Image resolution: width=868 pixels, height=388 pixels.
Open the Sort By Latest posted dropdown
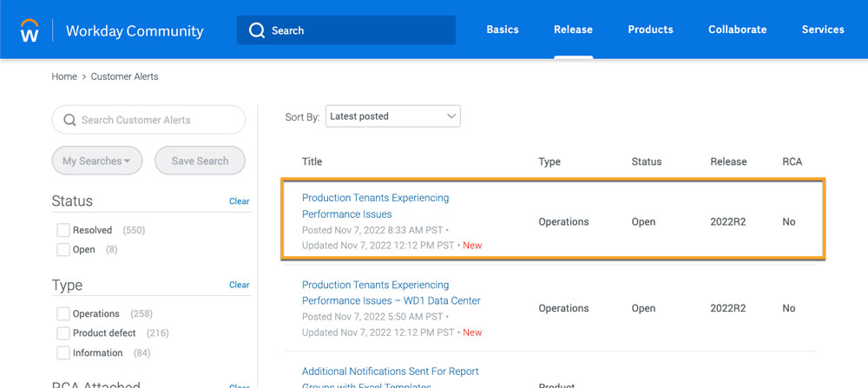point(393,116)
